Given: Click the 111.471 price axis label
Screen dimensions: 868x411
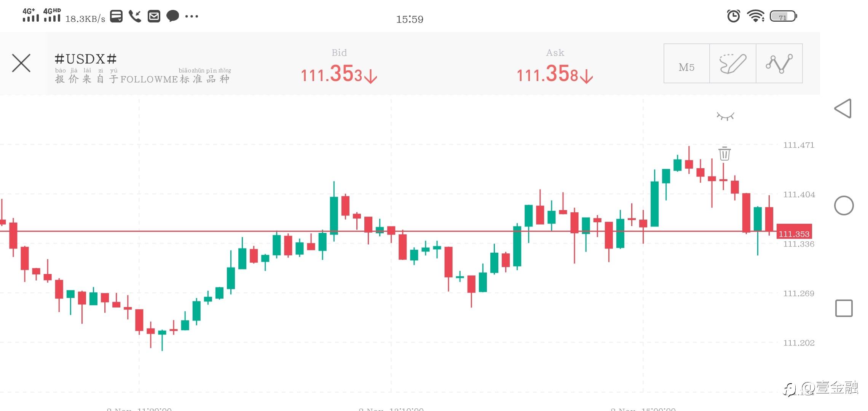Looking at the screenshot, I should pyautogui.click(x=798, y=145).
